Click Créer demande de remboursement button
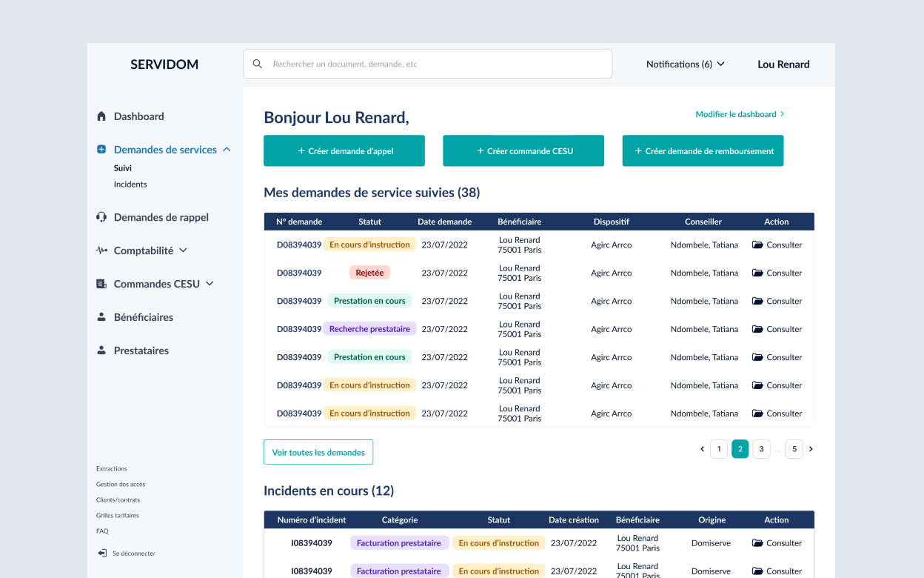 coord(703,150)
